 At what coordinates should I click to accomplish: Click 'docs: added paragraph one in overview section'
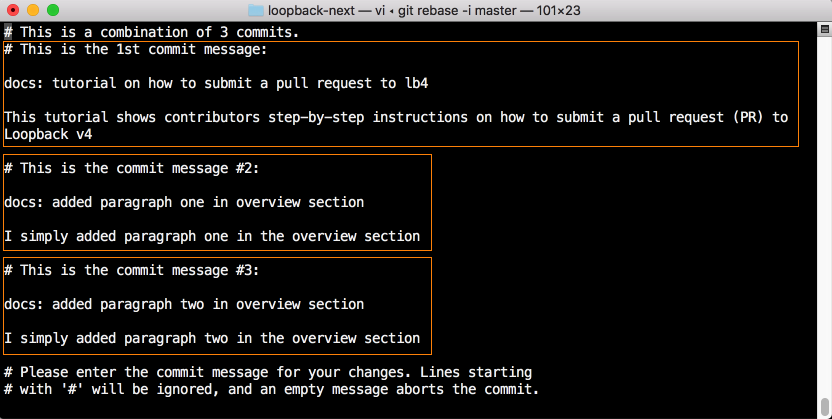(x=184, y=202)
